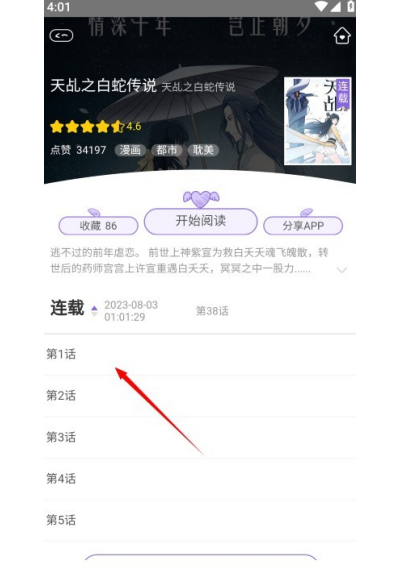
Task: Check the battery icon in status bar
Action: pyautogui.click(x=350, y=7)
